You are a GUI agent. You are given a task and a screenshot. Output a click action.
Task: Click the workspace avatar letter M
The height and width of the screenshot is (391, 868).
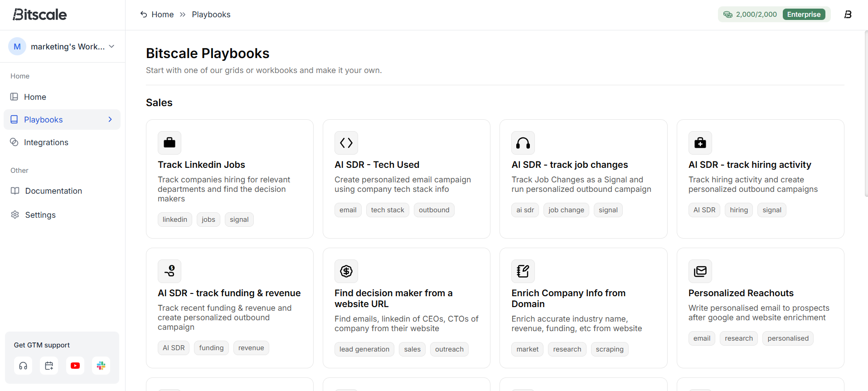coord(17,46)
